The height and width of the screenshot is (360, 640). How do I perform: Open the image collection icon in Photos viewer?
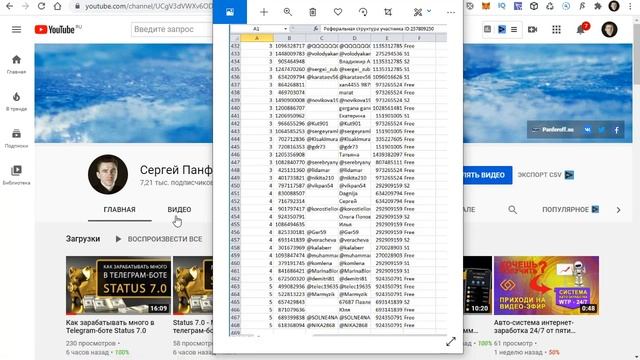(x=230, y=12)
